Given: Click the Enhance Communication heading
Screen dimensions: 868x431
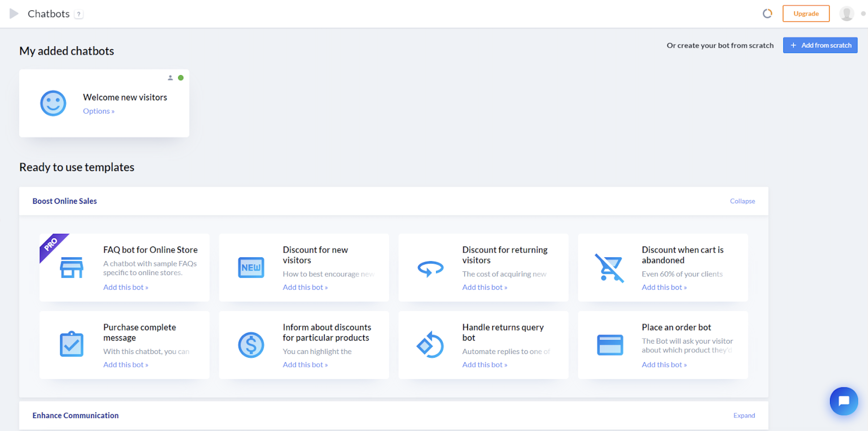Looking at the screenshot, I should coord(76,416).
